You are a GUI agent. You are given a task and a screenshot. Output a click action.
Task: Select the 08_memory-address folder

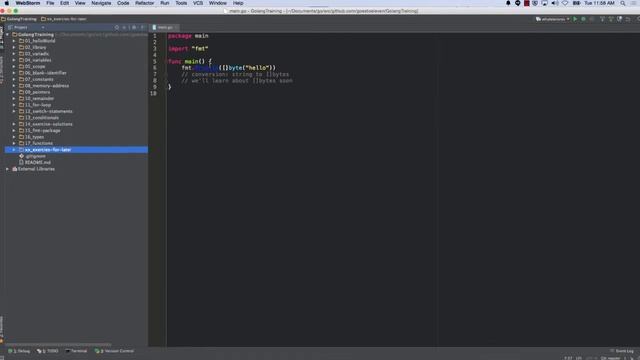click(x=47, y=86)
